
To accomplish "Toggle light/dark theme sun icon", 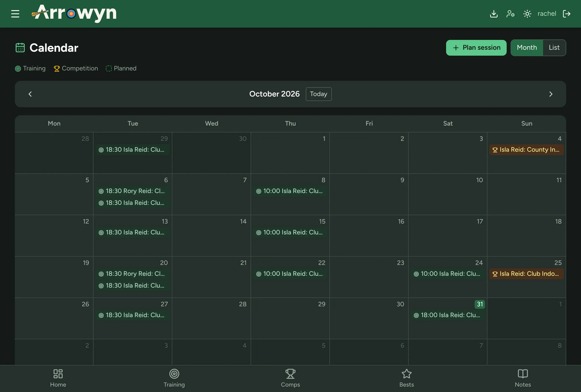I will click(x=527, y=14).
